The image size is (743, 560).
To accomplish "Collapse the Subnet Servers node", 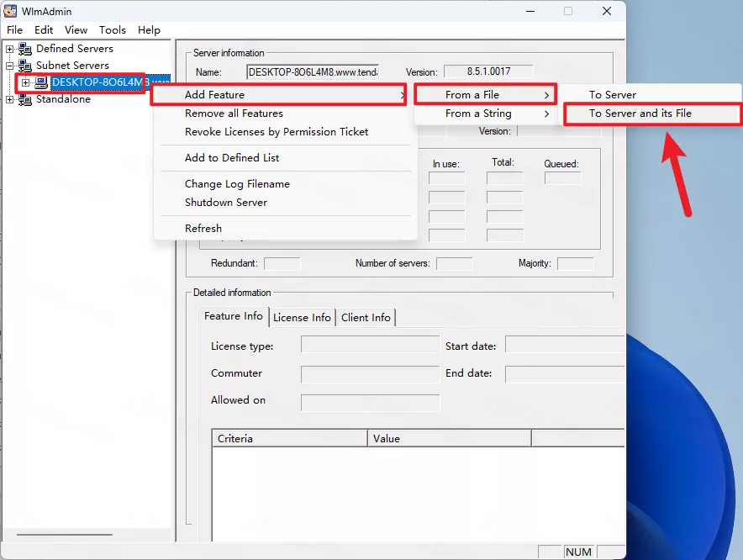I will pos(10,66).
